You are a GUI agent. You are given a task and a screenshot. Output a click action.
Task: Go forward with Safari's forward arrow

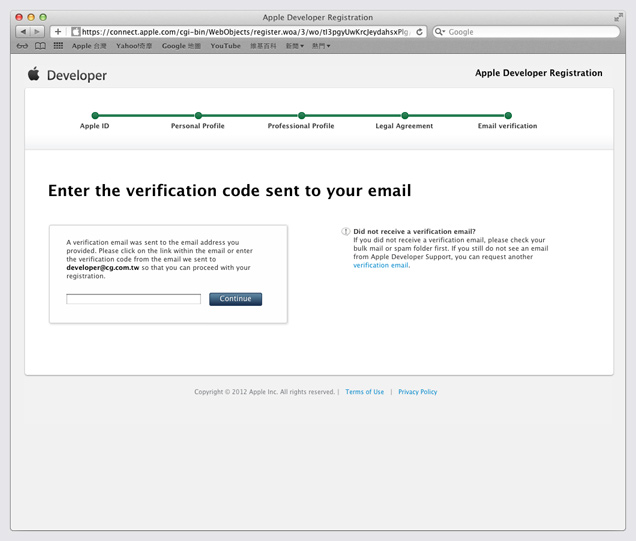pyautogui.click(x=37, y=32)
